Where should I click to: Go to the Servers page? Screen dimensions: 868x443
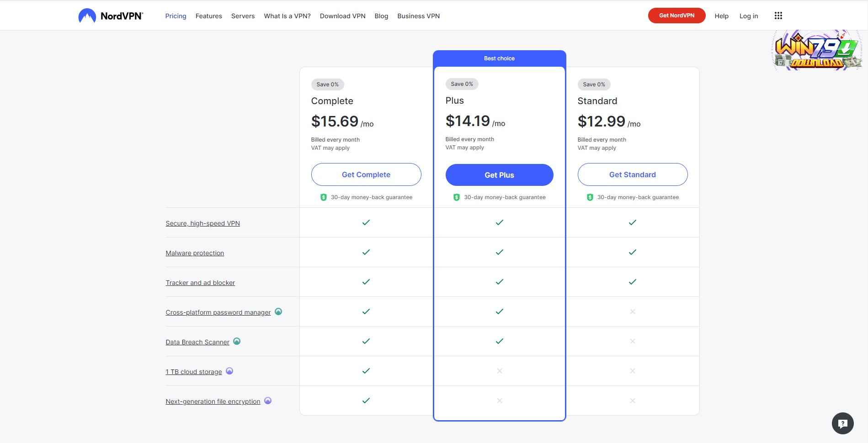click(243, 16)
